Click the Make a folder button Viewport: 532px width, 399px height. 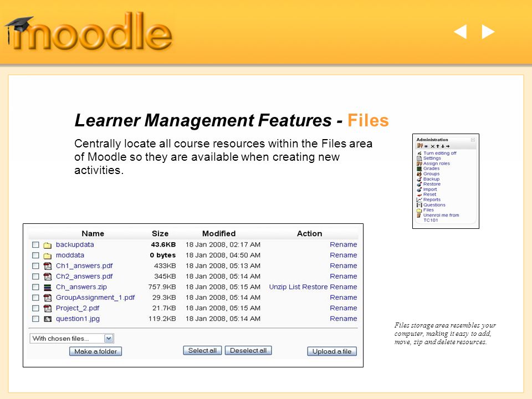click(x=95, y=351)
